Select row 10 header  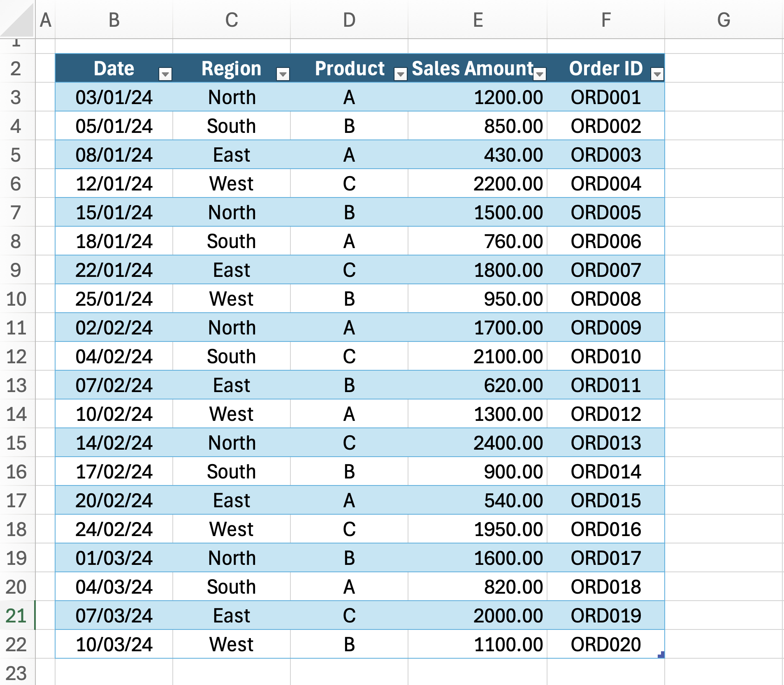tap(17, 299)
